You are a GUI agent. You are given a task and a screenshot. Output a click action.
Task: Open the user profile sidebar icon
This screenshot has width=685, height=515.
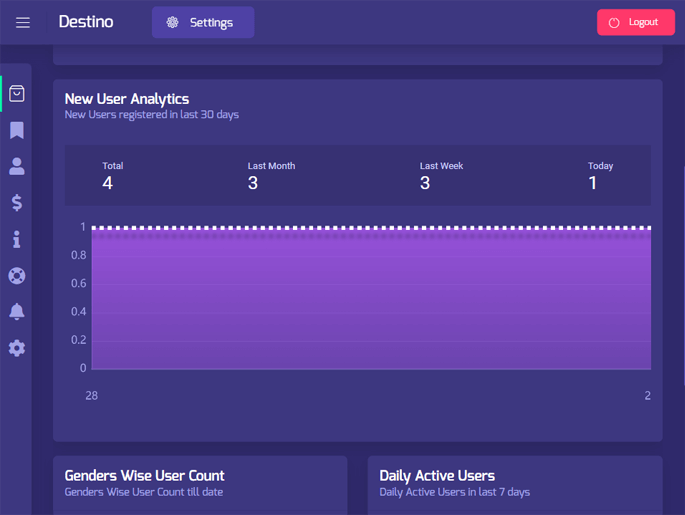17,166
